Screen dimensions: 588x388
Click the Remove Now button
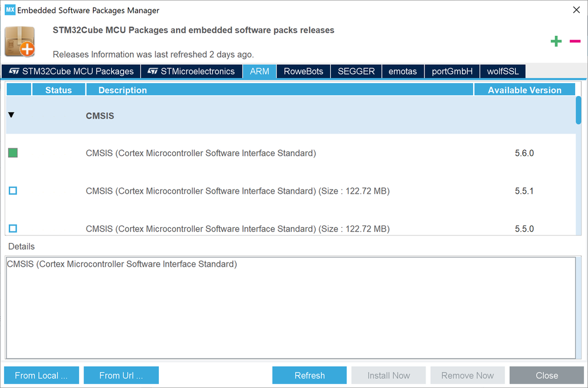pos(467,375)
